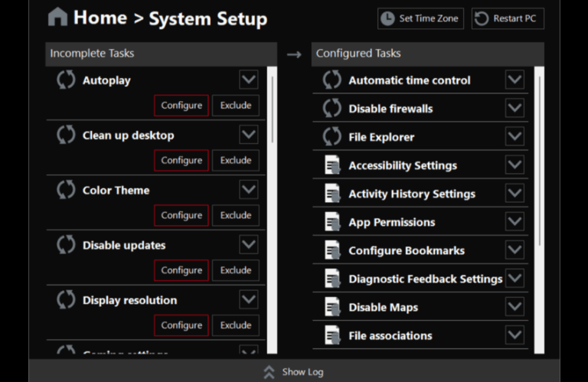Select the Activity History Settings task
Image resolution: width=588 pixels, height=382 pixels.
point(411,194)
